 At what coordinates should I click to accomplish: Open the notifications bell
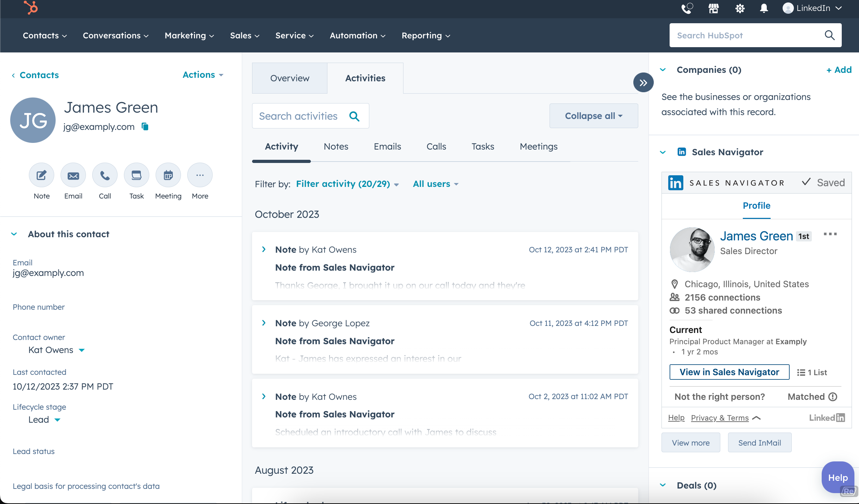coord(764,8)
